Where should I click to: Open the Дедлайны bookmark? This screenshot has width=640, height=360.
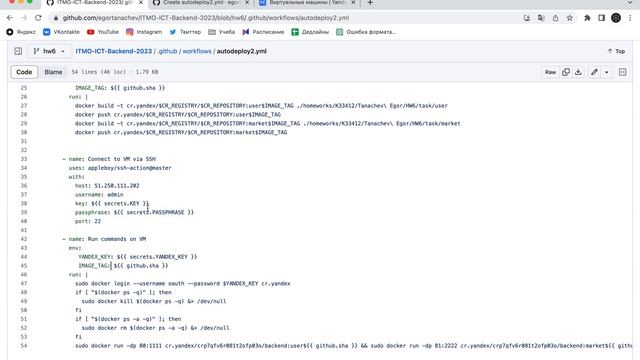pyautogui.click(x=310, y=32)
